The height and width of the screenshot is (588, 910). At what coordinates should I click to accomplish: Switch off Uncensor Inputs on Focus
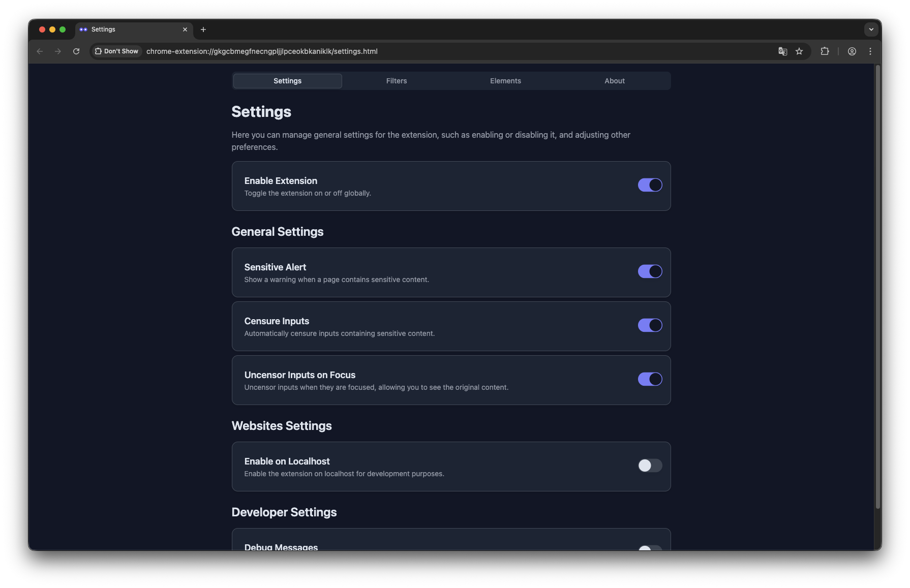click(x=650, y=379)
